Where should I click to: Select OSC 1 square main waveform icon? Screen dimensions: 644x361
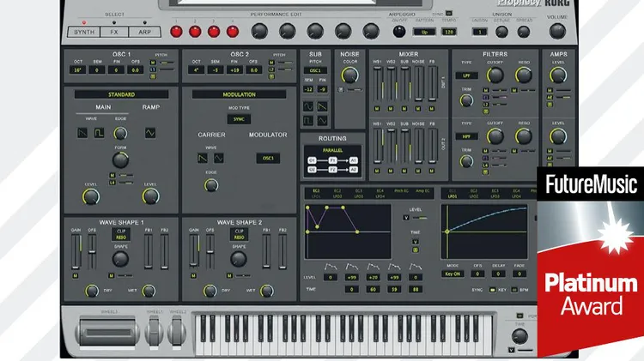coord(99,133)
